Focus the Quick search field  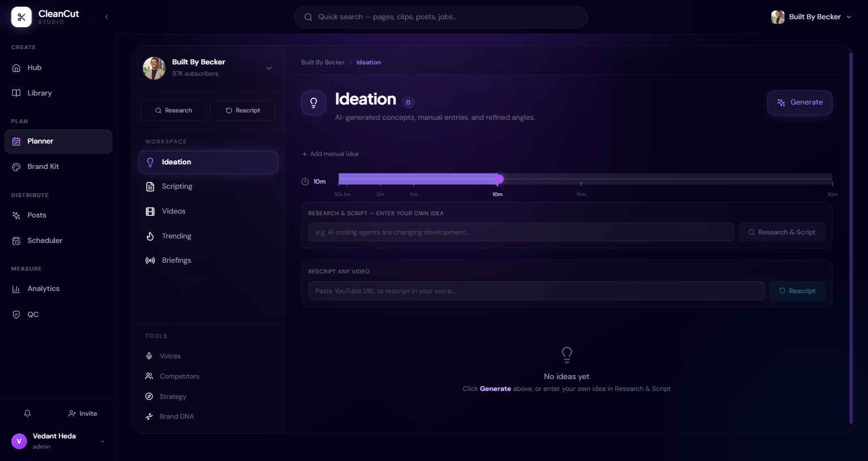441,17
